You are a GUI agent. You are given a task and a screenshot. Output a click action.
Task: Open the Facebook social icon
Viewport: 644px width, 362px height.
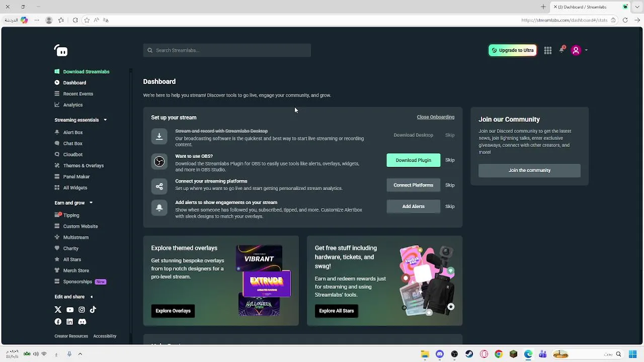click(x=58, y=322)
